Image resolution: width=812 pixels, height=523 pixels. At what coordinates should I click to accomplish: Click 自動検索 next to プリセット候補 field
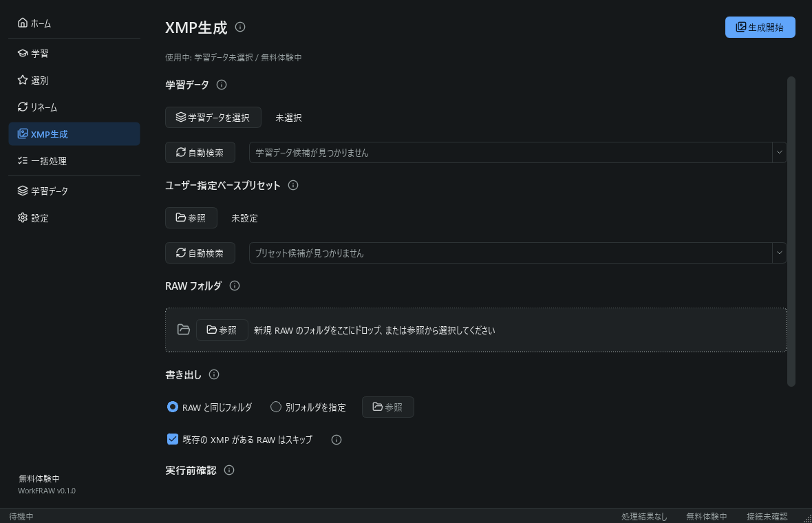pos(200,253)
